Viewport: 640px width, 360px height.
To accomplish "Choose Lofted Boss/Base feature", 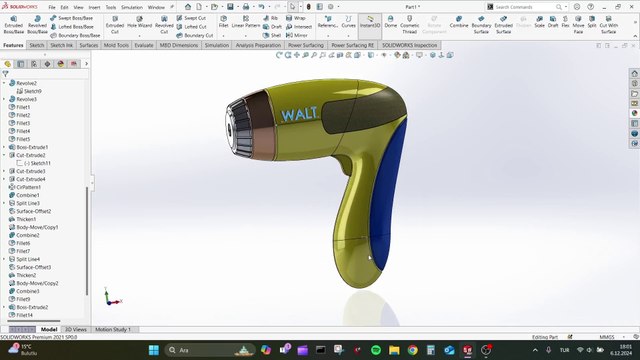I will click(71, 27).
